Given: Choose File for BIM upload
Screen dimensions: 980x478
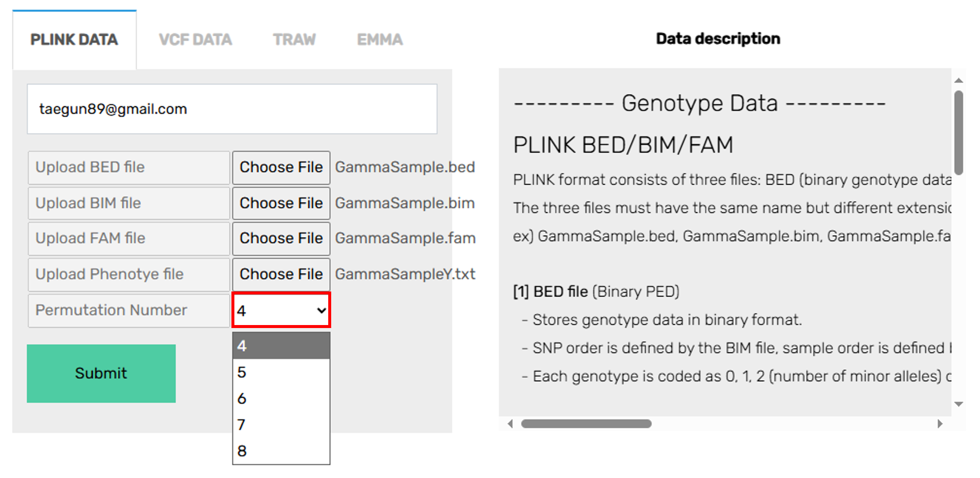Looking at the screenshot, I should [x=281, y=204].
